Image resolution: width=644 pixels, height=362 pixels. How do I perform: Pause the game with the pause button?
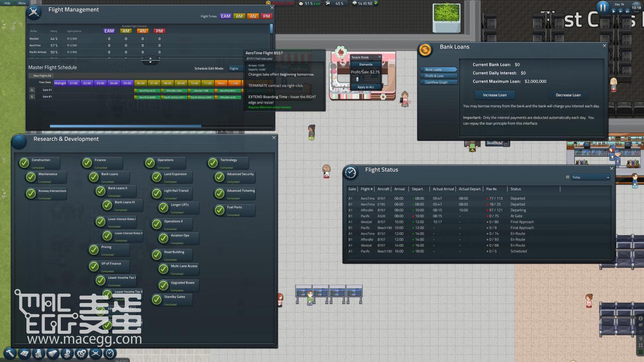(603, 8)
